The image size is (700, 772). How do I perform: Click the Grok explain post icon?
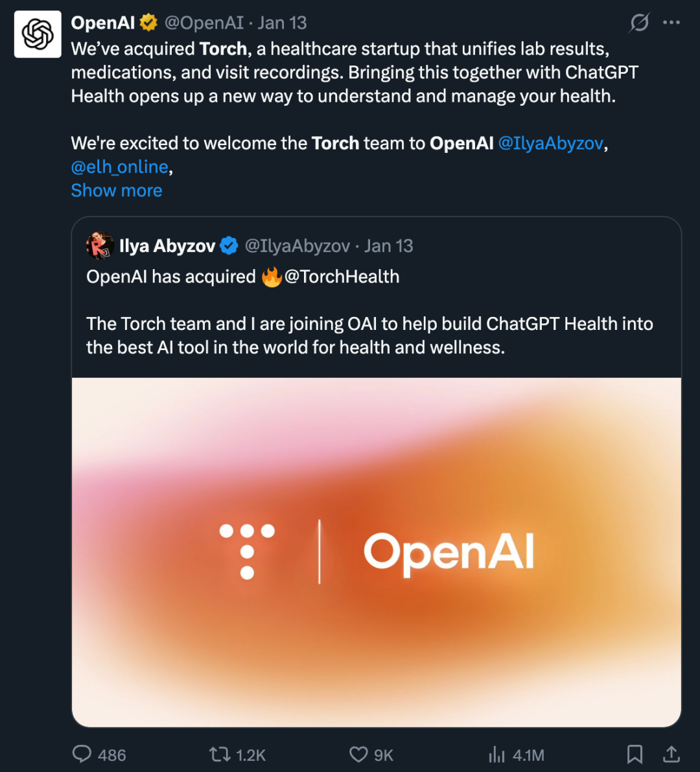(x=640, y=23)
